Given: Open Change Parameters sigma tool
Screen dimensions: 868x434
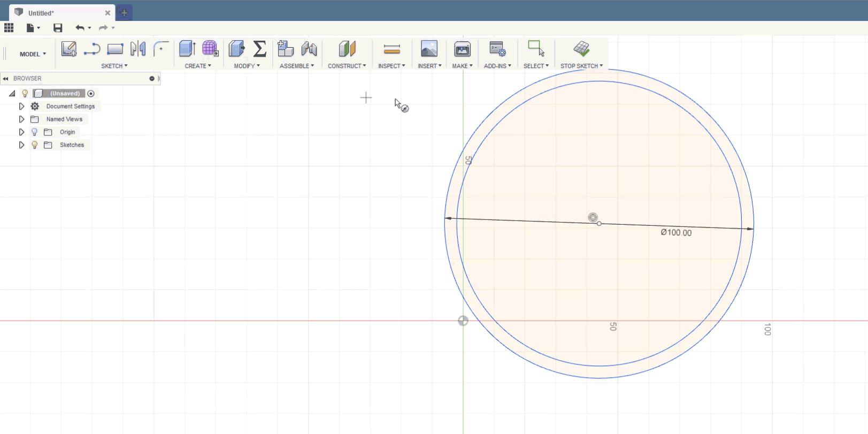Looking at the screenshot, I should click(x=260, y=49).
